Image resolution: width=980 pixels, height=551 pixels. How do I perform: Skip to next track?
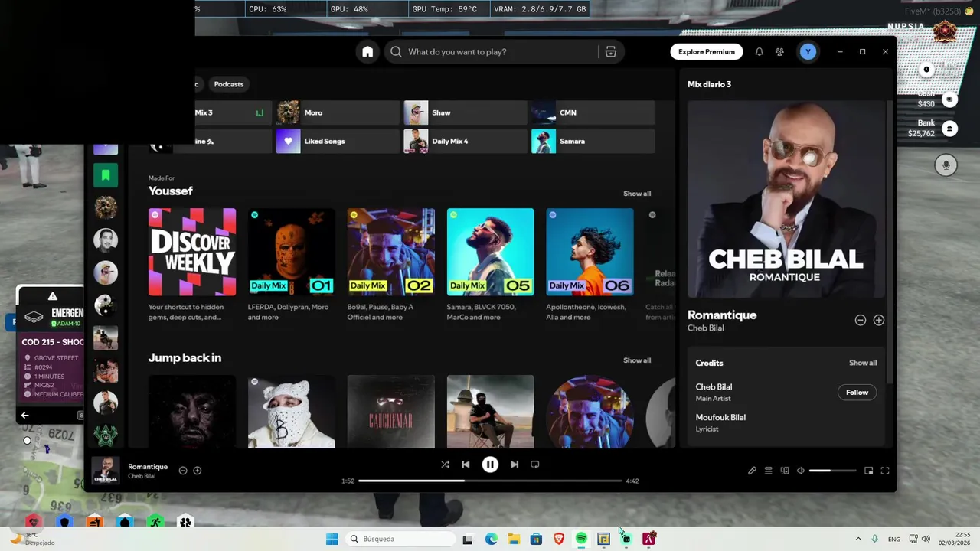(514, 465)
